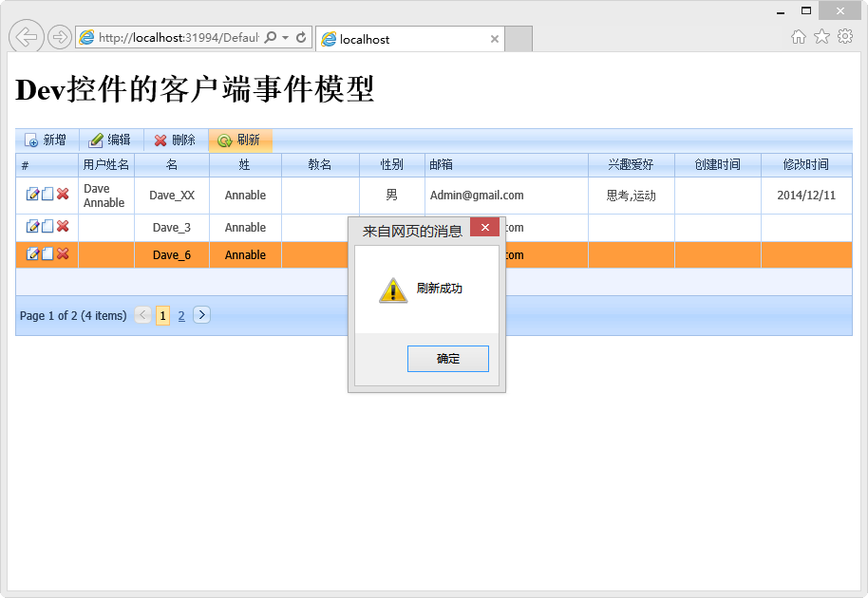Sort by 名 column header
The image size is (868, 598).
point(172,165)
